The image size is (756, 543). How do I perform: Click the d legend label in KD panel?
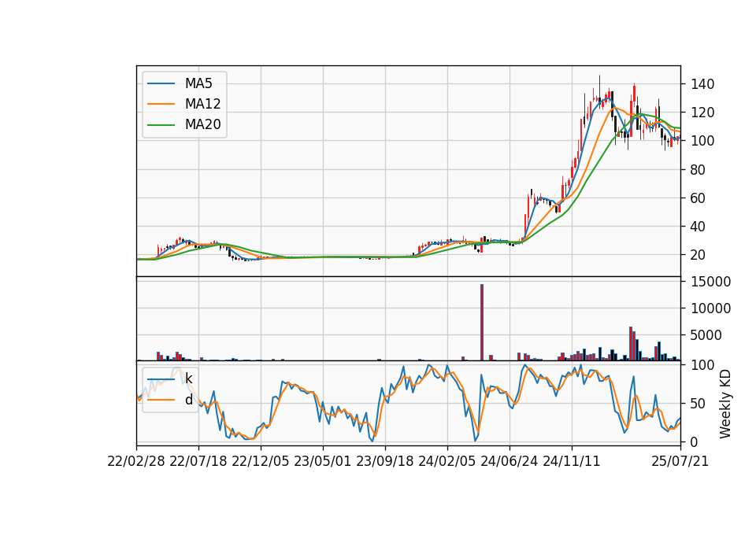click(188, 400)
